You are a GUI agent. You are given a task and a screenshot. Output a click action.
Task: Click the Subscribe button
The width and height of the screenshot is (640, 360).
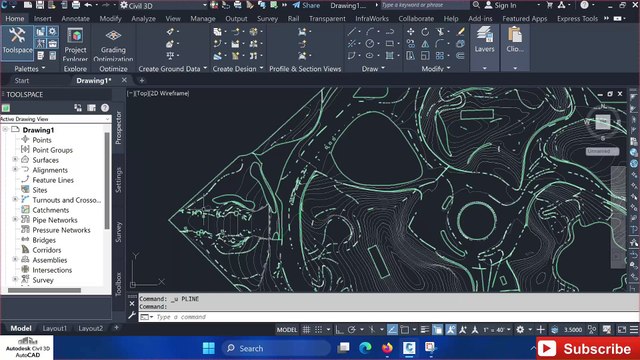tap(588, 349)
